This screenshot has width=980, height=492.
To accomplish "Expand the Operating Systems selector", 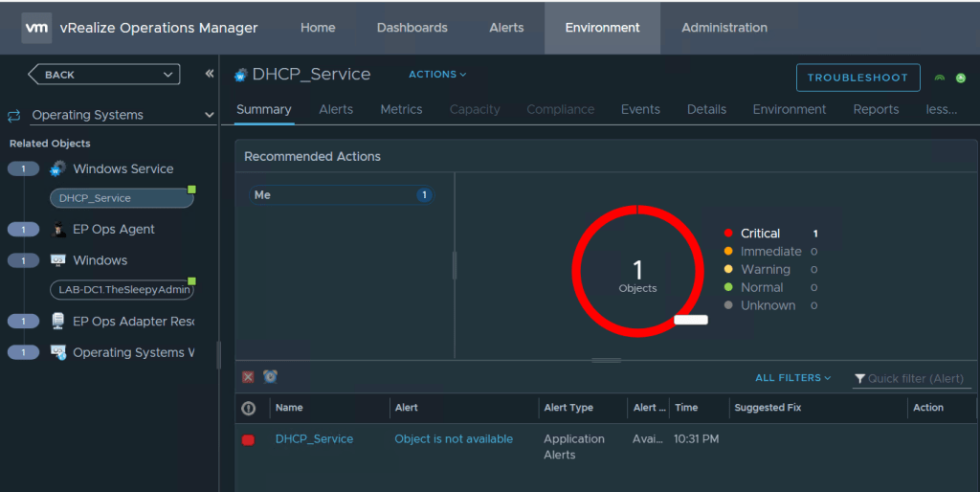I will coord(210,115).
